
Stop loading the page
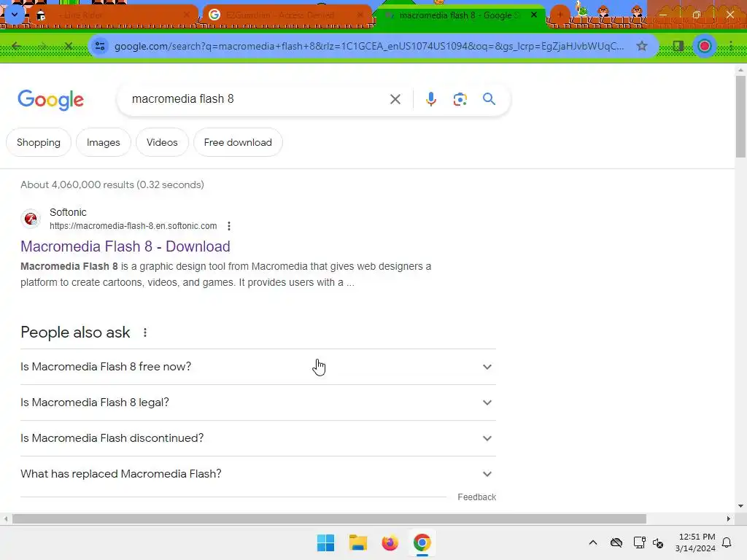pos(69,46)
